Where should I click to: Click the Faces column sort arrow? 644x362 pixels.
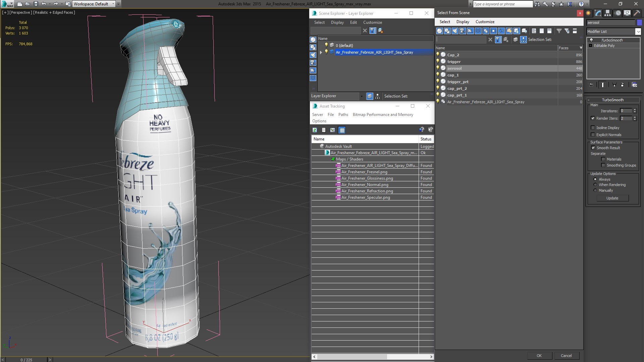pyautogui.click(x=581, y=48)
